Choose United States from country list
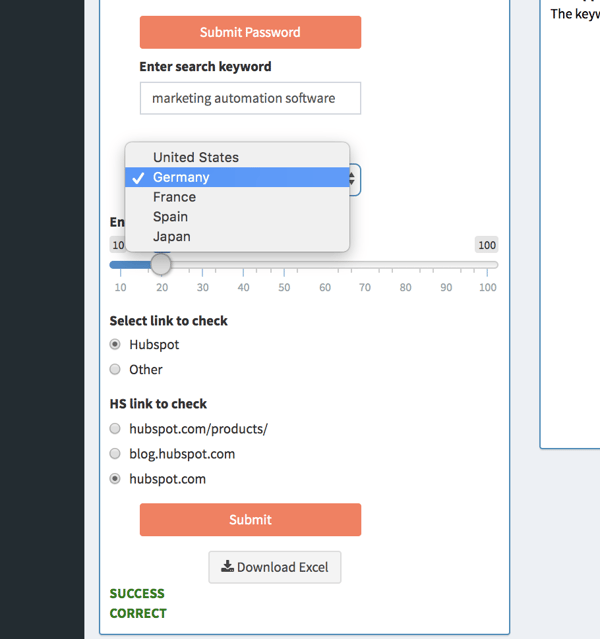 click(x=196, y=157)
